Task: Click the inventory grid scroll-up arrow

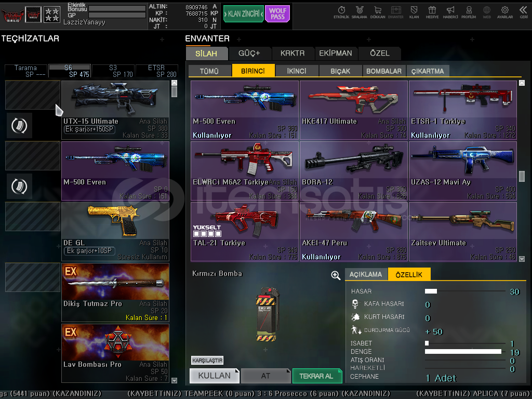Action: click(x=522, y=83)
